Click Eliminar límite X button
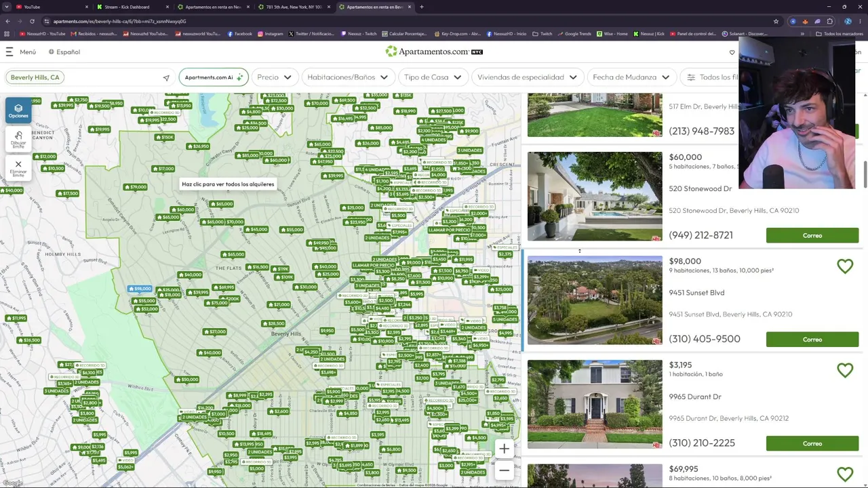The image size is (868, 488). point(18,167)
